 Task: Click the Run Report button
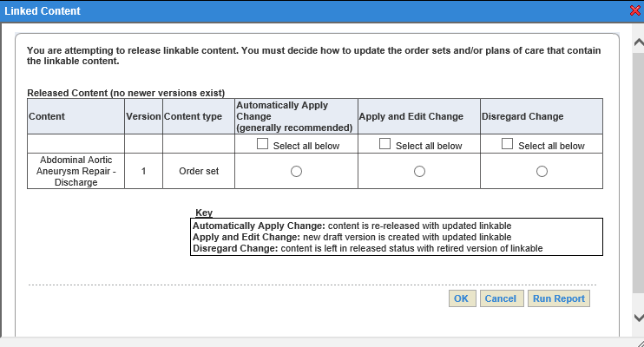point(559,298)
